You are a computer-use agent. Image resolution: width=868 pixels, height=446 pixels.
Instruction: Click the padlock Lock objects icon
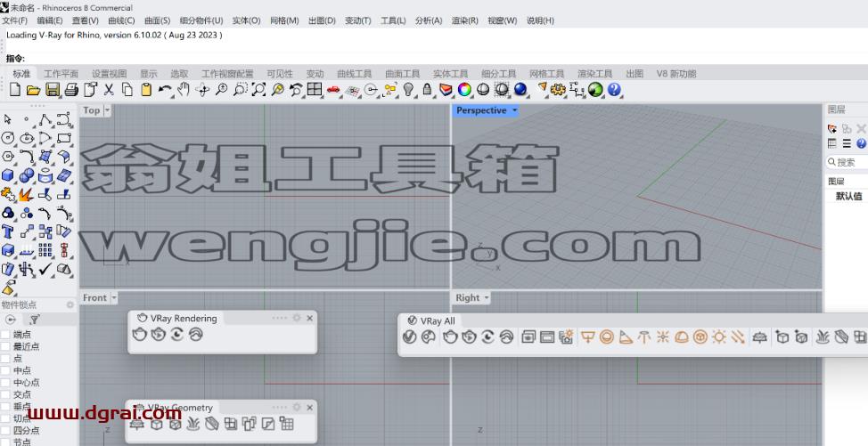tap(427, 90)
